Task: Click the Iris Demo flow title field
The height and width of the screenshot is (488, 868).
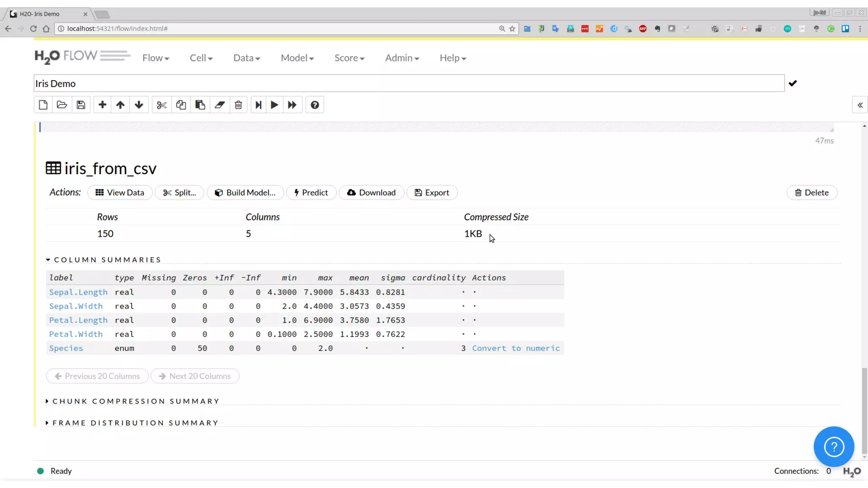Action: 409,83
